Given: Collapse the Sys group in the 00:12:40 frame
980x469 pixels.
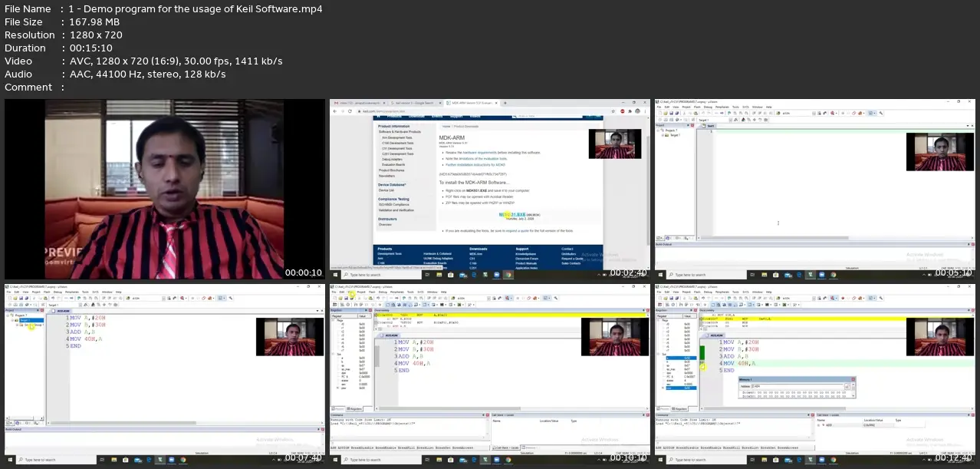Looking at the screenshot, I should [x=658, y=354].
